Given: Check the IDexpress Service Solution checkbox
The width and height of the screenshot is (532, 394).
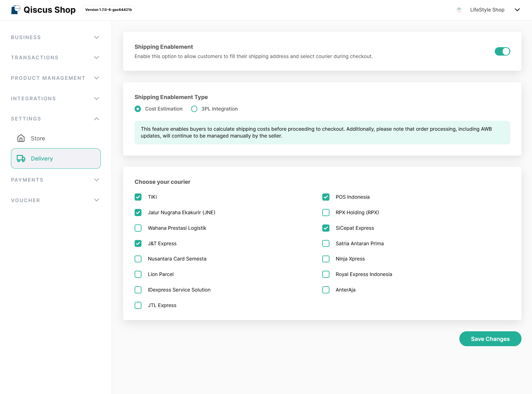Looking at the screenshot, I should tap(138, 290).
